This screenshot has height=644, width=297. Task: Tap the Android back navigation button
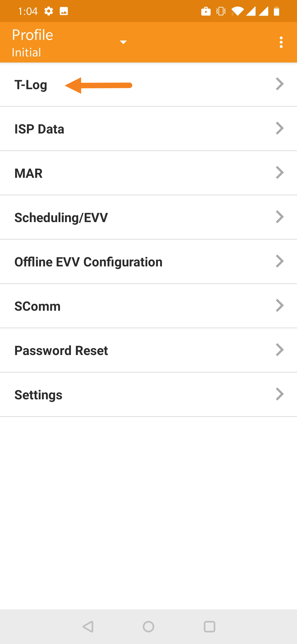tap(88, 627)
